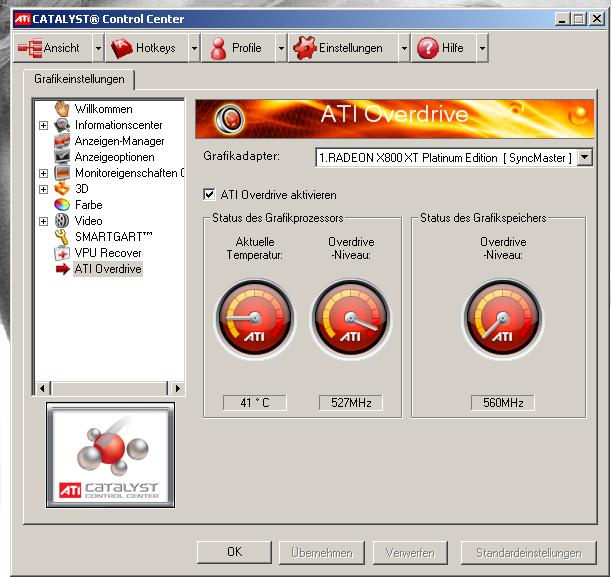Viewport: 611px width, 577px height.
Task: Click the Profile person icon
Action: point(218,48)
